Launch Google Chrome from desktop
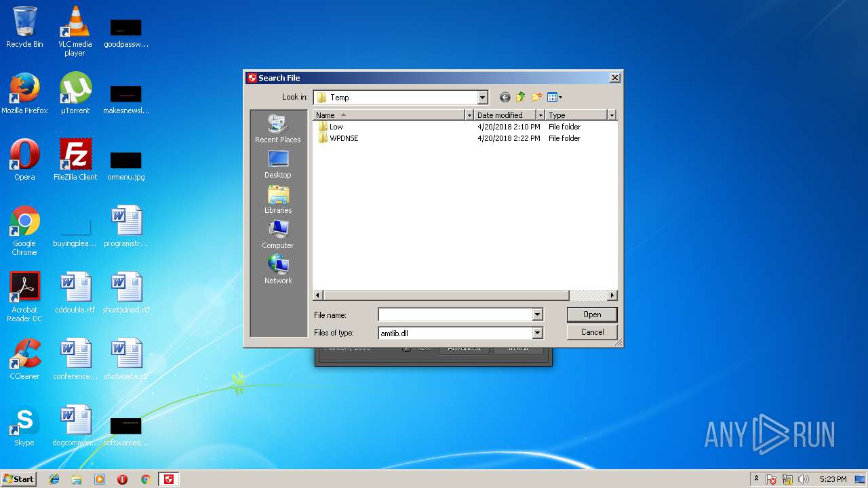This screenshot has width=868, height=488. pyautogui.click(x=24, y=230)
